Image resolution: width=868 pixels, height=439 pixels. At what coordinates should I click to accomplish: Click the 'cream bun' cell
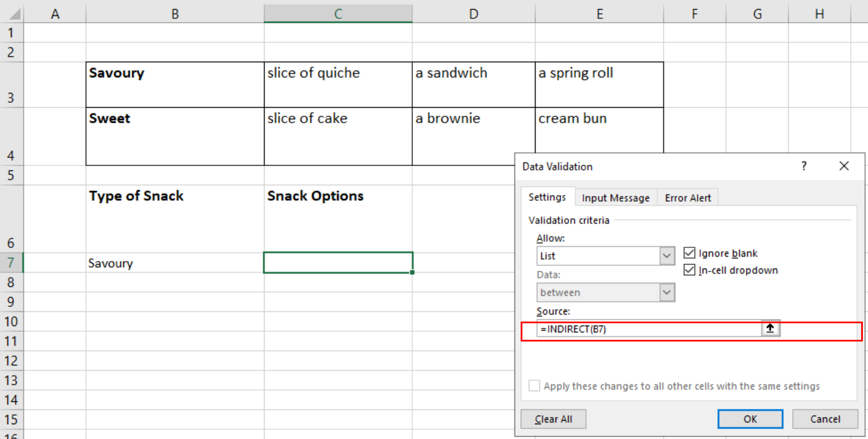[x=599, y=130]
